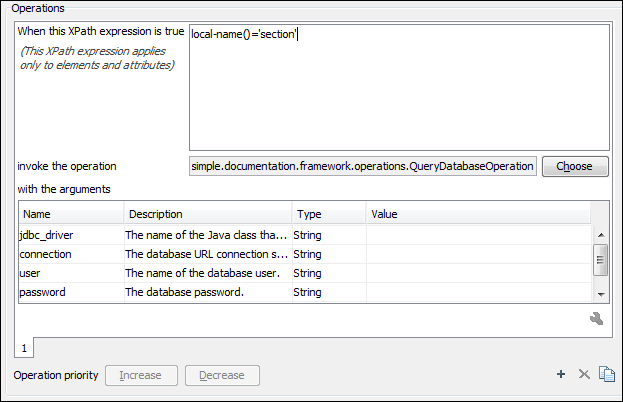This screenshot has width=623, height=402.
Task: Select the user argument row
Action: coord(70,273)
